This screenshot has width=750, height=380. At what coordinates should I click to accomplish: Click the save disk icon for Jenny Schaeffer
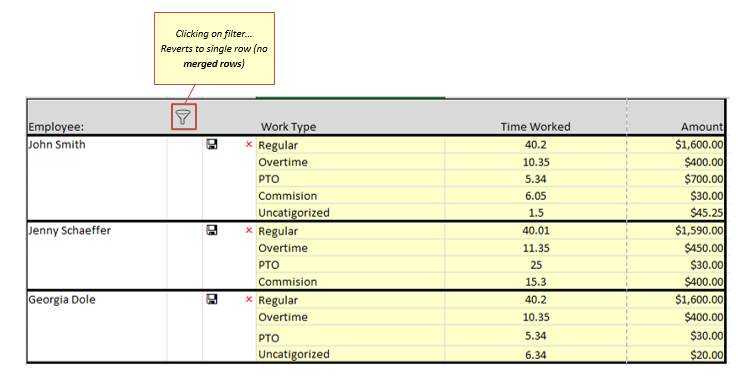tap(212, 230)
